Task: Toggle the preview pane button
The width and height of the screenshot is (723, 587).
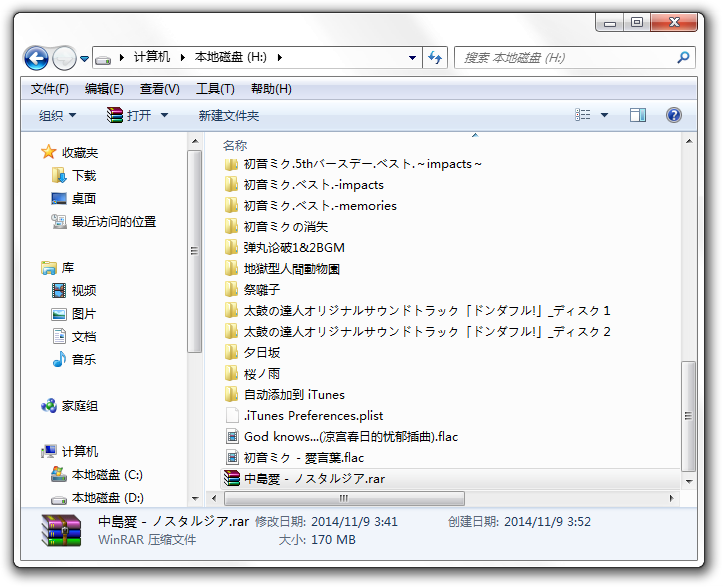Action: point(637,116)
